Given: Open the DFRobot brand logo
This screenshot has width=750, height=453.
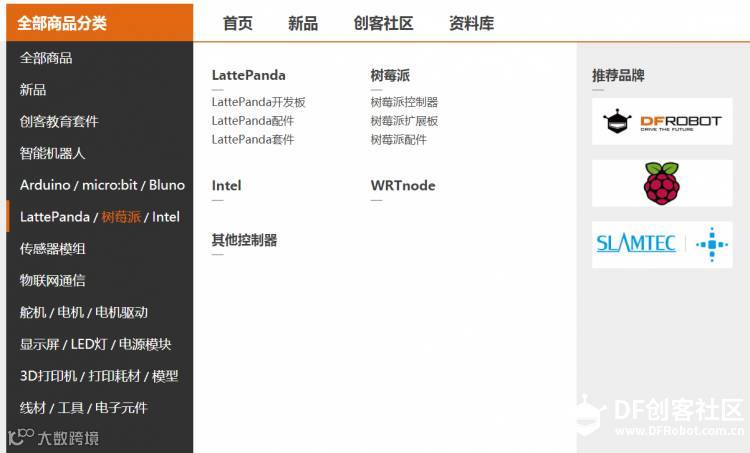Looking at the screenshot, I should (662, 122).
